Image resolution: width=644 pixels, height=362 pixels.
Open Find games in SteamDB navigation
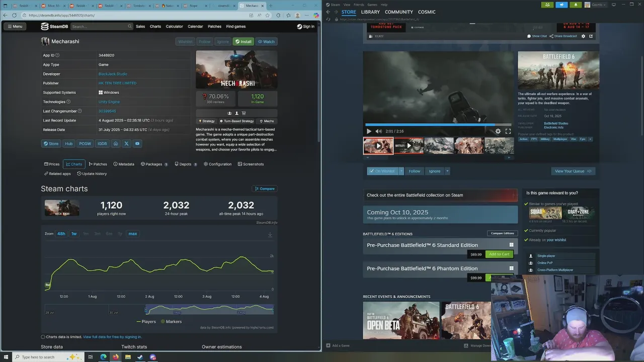click(x=236, y=26)
